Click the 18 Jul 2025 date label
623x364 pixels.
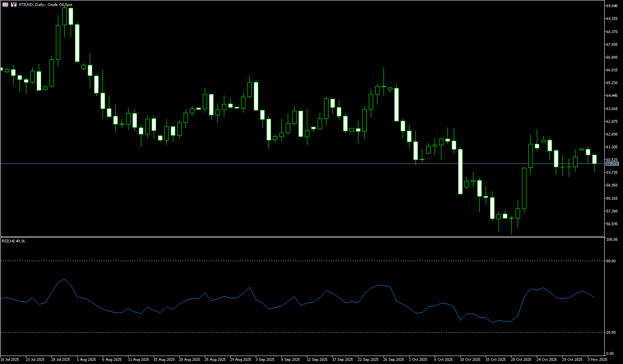(10, 360)
